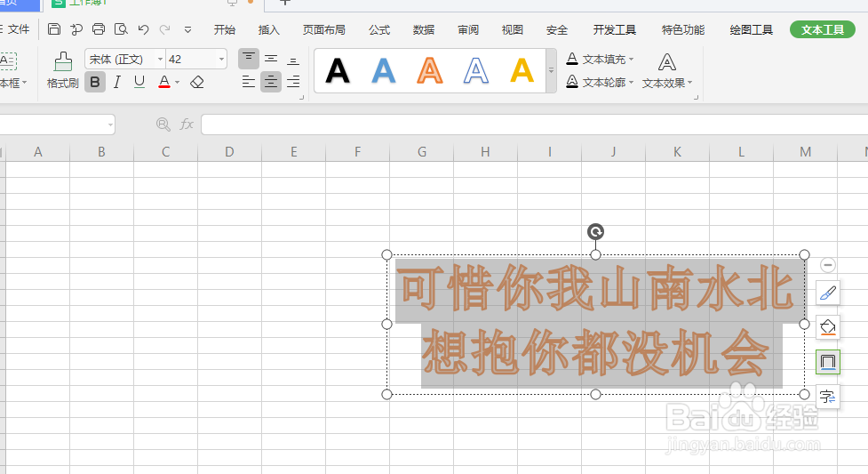Select the blue filled WordArt style
Viewport: 868px width, 474px height.
[384, 71]
